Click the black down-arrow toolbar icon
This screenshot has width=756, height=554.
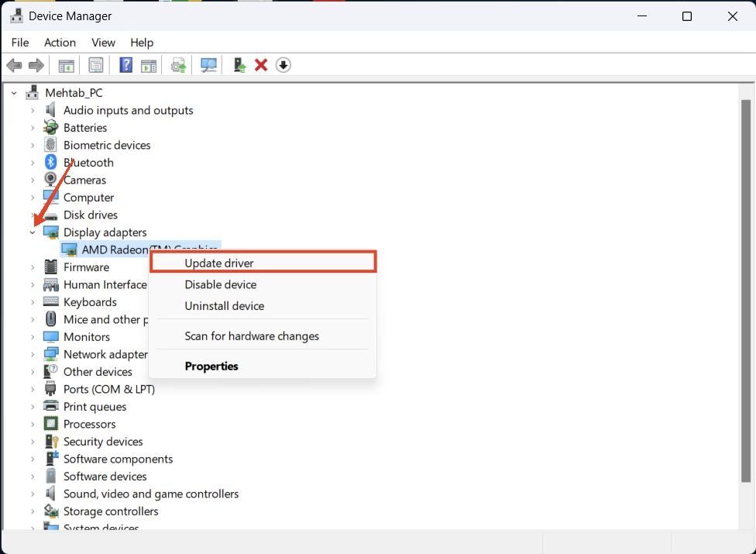point(283,66)
